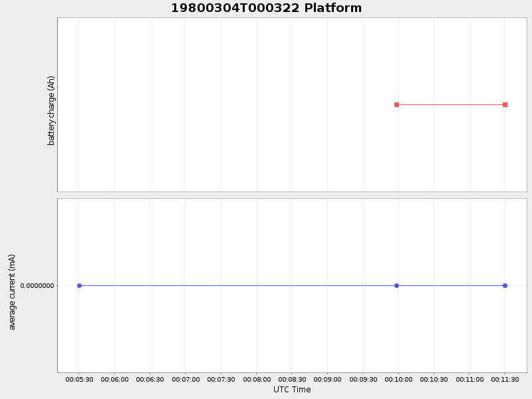Click the 00:09:00 time tick label
532x399 pixels.
(x=327, y=379)
